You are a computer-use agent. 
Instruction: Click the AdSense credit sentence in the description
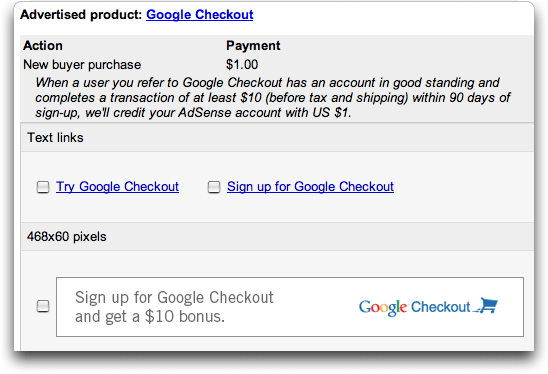coord(218,113)
